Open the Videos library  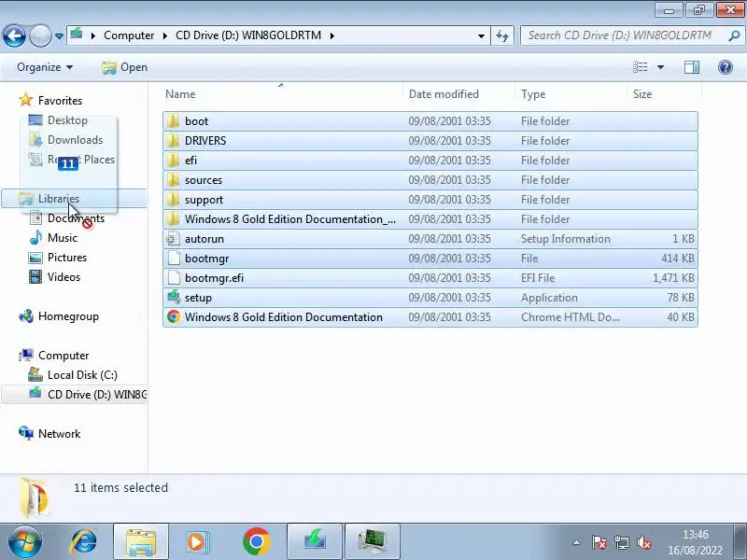(x=54, y=277)
